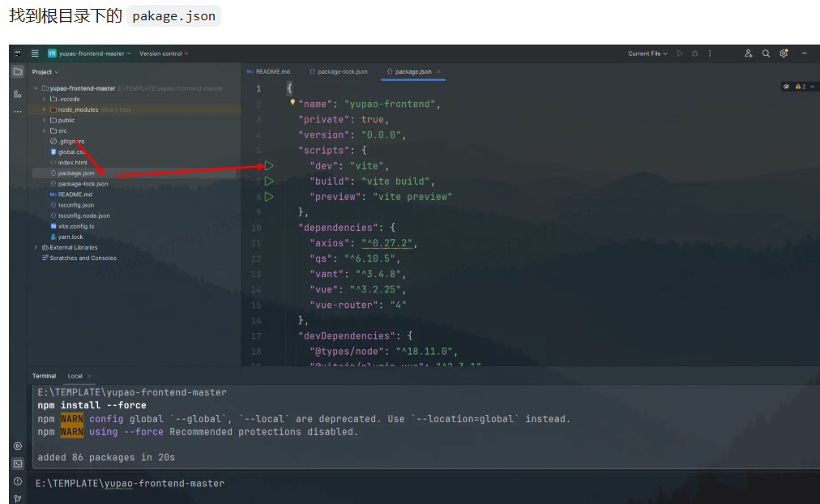The image size is (820, 504).
Task: Toggle the inspection eye highlight icon
Action: 786,87
